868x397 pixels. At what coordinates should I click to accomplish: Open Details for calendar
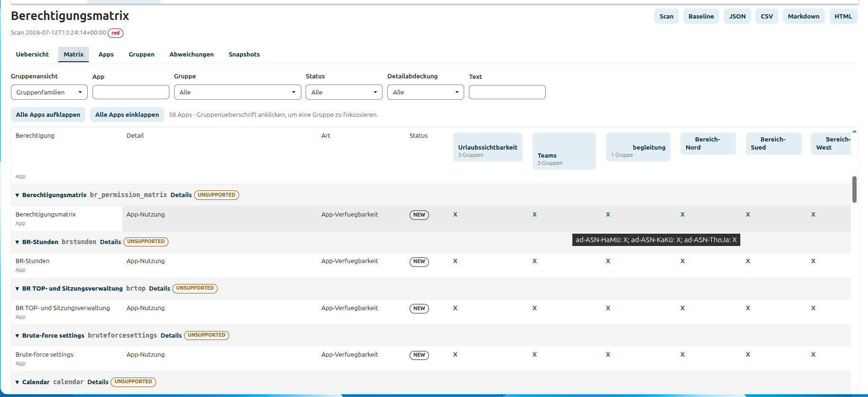tap(98, 382)
